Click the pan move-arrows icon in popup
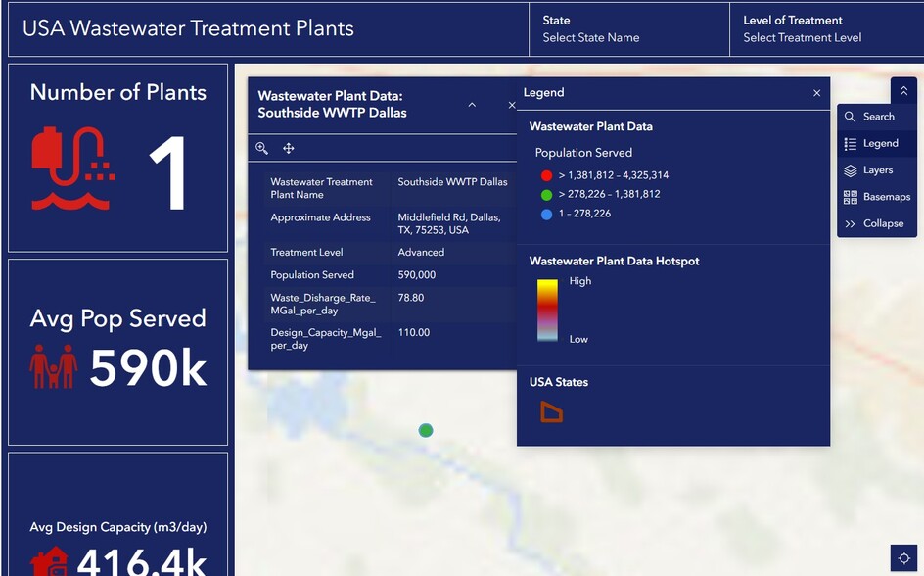 click(x=289, y=148)
